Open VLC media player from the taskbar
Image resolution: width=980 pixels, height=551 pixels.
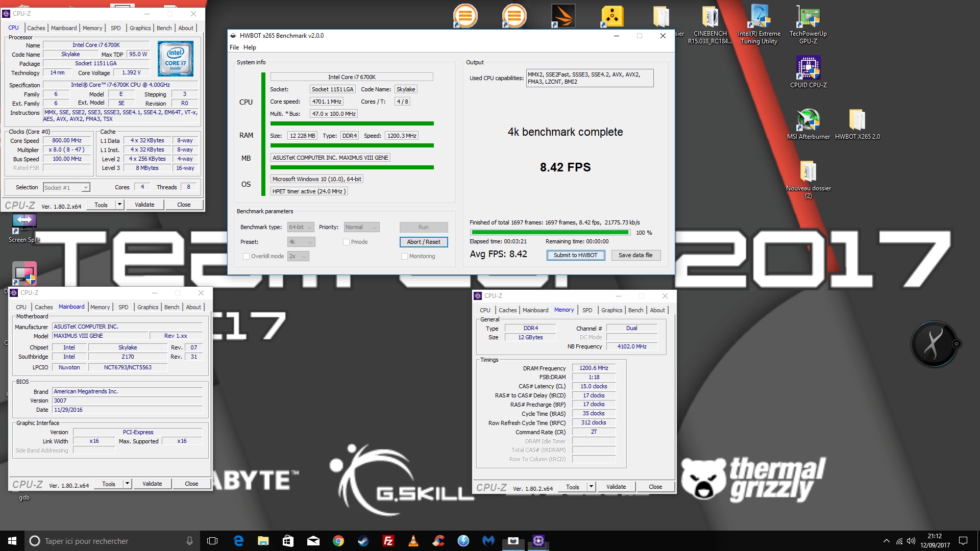coord(413,541)
